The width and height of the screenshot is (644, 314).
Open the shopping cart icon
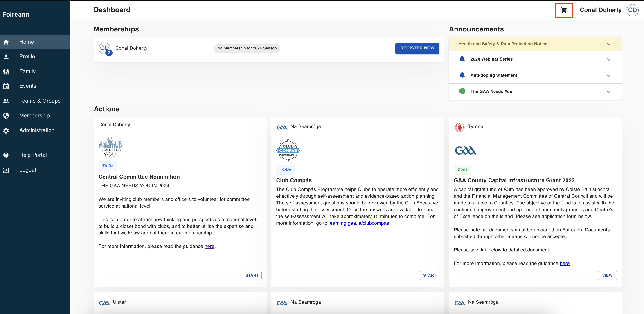[564, 10]
